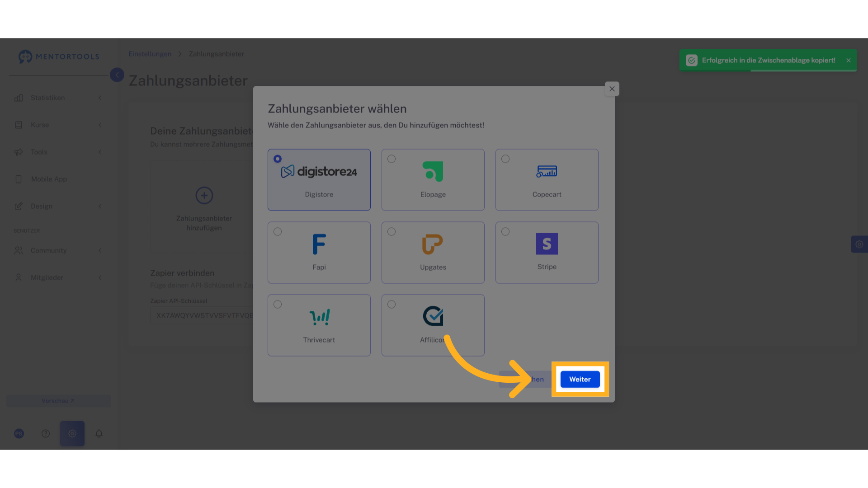Open Mitglieder in the sidebar
This screenshot has width=868, height=488.
pos(58,277)
